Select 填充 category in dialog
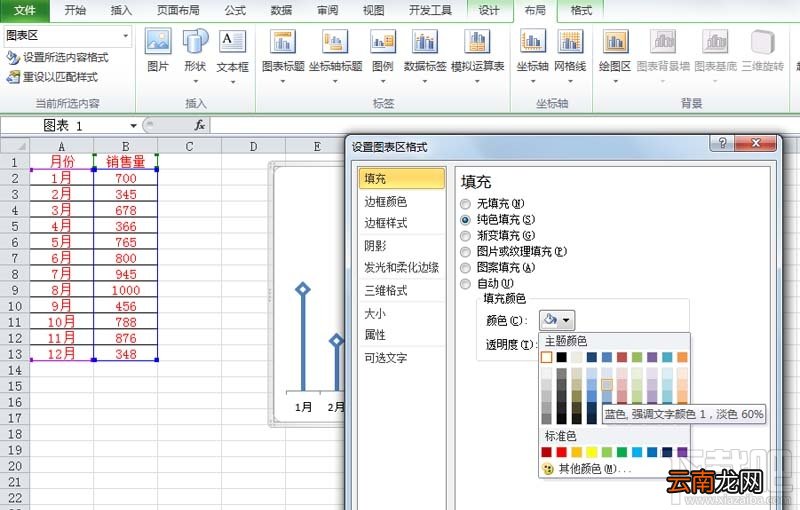The image size is (800, 510). (x=402, y=179)
